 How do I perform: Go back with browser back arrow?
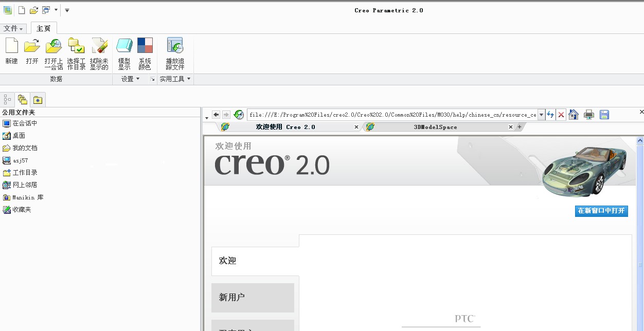point(216,115)
